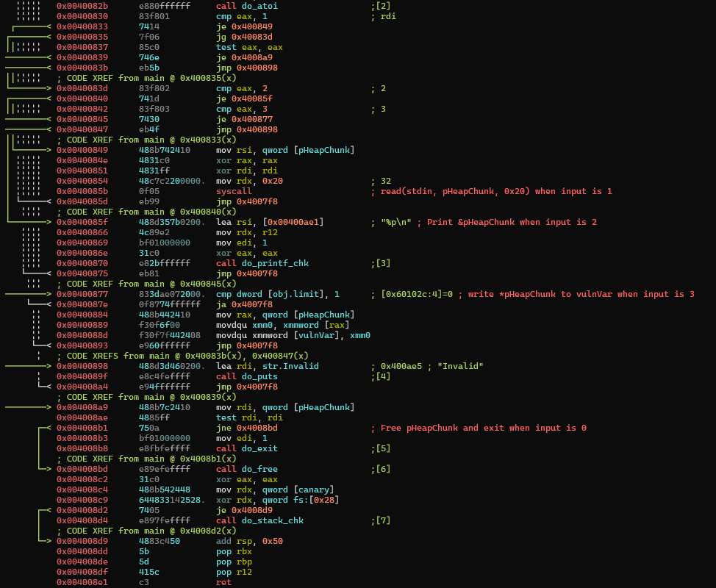Click the XREF comment from main @ 0x400835
716x588 pixels.
(x=146, y=78)
